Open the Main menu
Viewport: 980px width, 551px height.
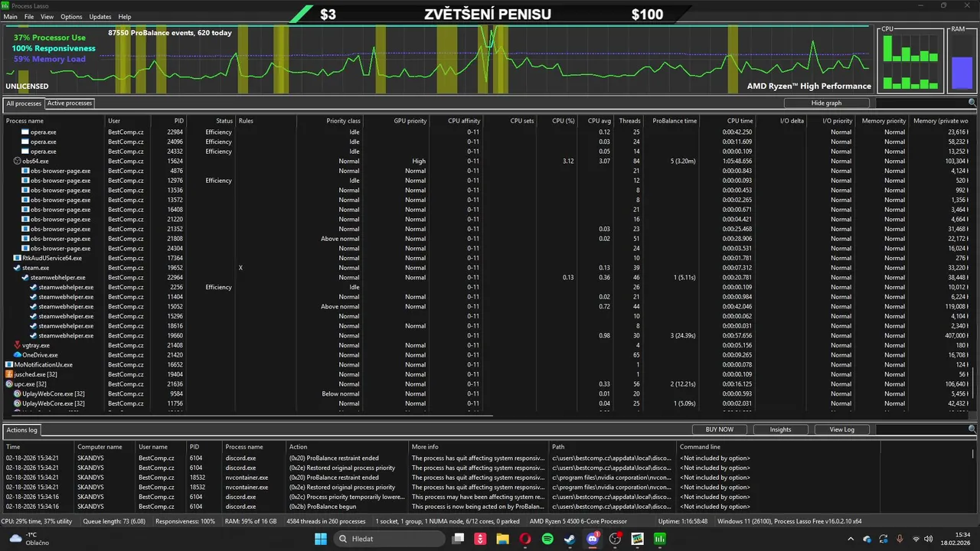click(x=11, y=16)
